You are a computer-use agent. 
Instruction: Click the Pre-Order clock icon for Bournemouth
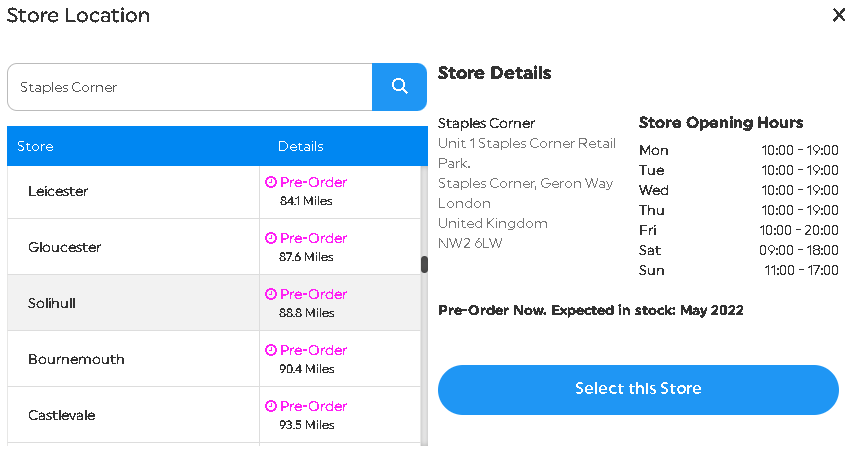pos(271,350)
